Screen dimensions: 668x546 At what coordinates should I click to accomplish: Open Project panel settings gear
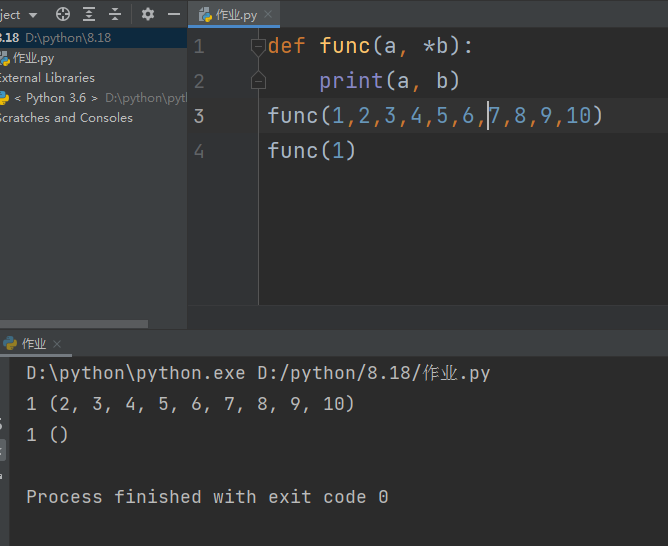click(148, 14)
